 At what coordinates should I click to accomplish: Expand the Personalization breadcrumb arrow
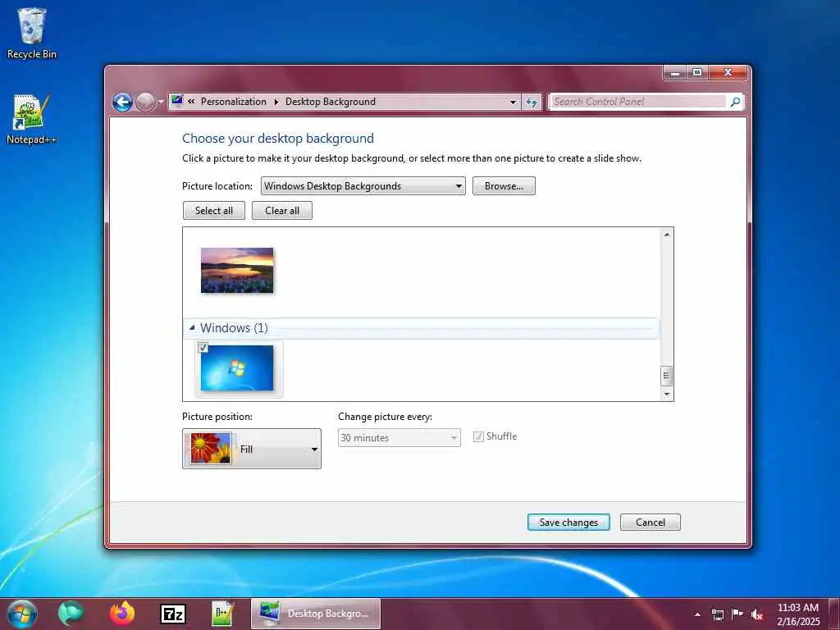[x=276, y=102]
